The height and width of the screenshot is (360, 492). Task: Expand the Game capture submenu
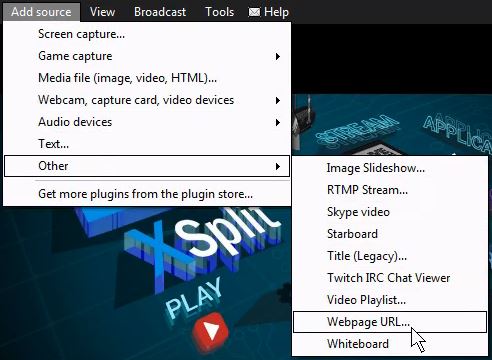pos(147,56)
